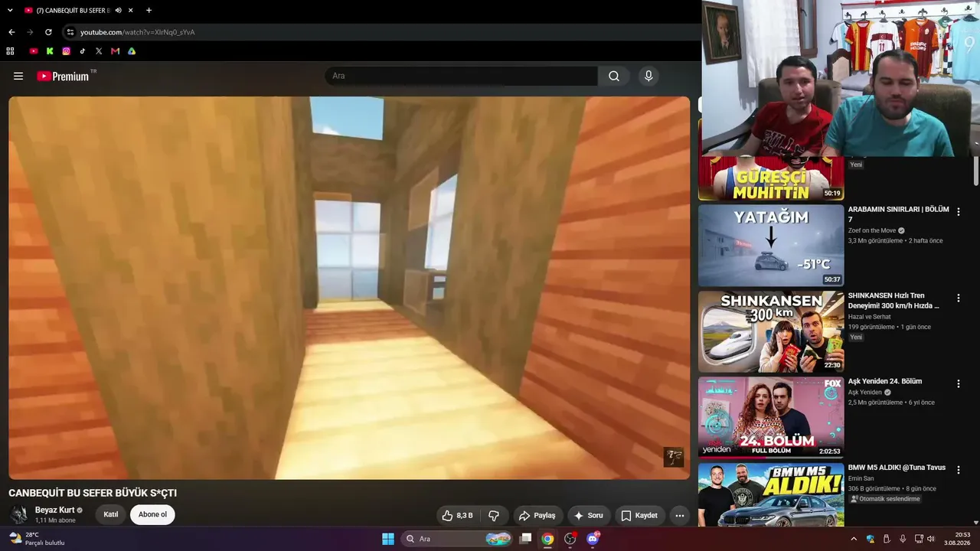This screenshot has height=551, width=980.
Task: Open the Kick bookmark
Action: click(x=50, y=51)
